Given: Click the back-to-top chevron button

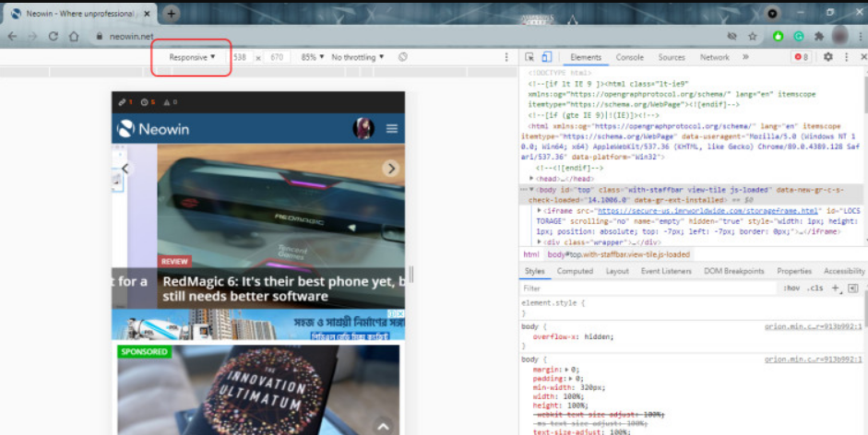Looking at the screenshot, I should coord(383,426).
